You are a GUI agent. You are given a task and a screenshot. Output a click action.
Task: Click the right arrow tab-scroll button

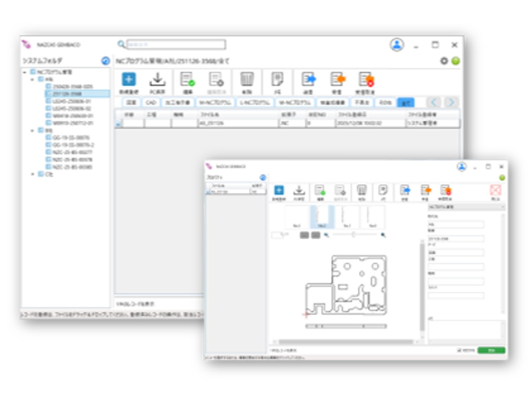451,102
